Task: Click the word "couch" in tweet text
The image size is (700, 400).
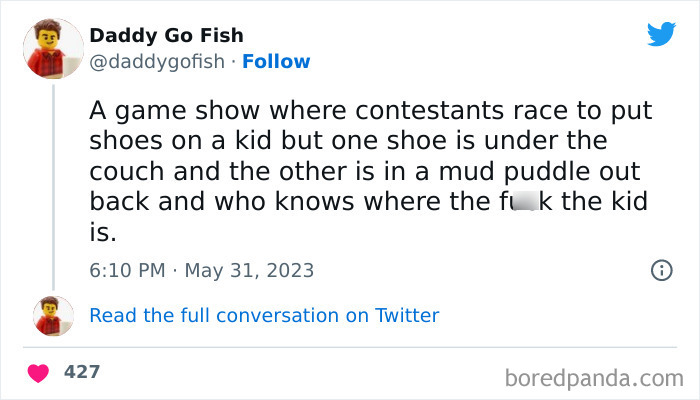Action: click(x=126, y=169)
